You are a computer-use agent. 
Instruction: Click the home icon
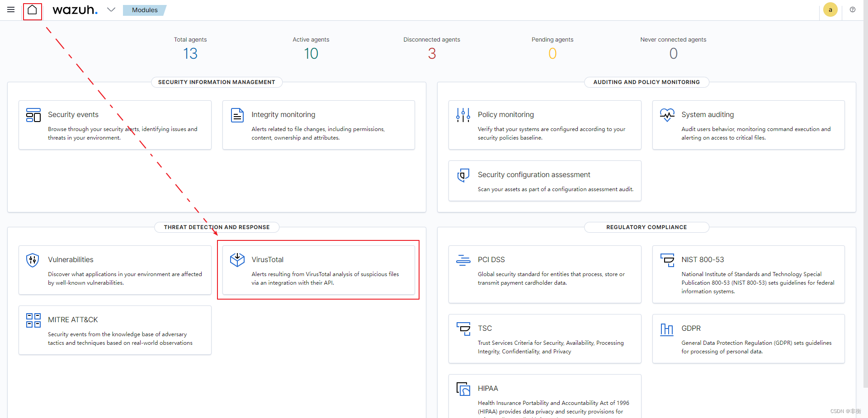pos(32,9)
